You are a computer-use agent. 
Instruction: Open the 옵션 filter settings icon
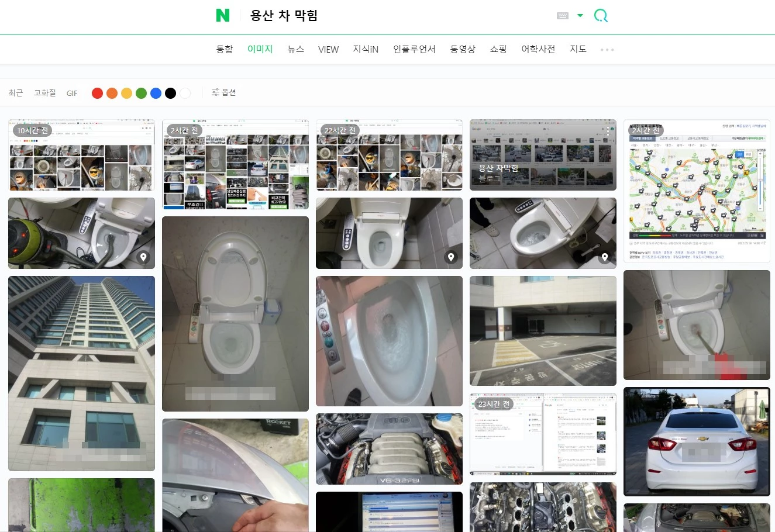[223, 92]
